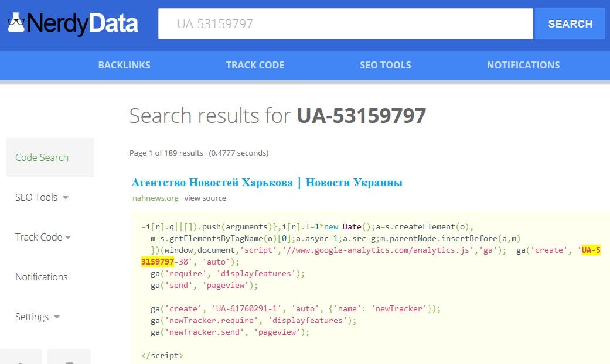Click the 'newTracker.send' code line

(230, 332)
